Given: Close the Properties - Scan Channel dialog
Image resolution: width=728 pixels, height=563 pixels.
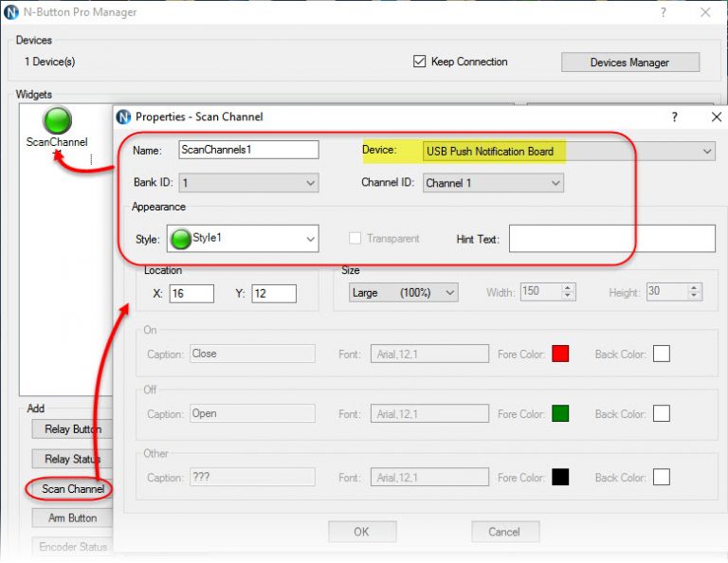Looking at the screenshot, I should (716, 117).
